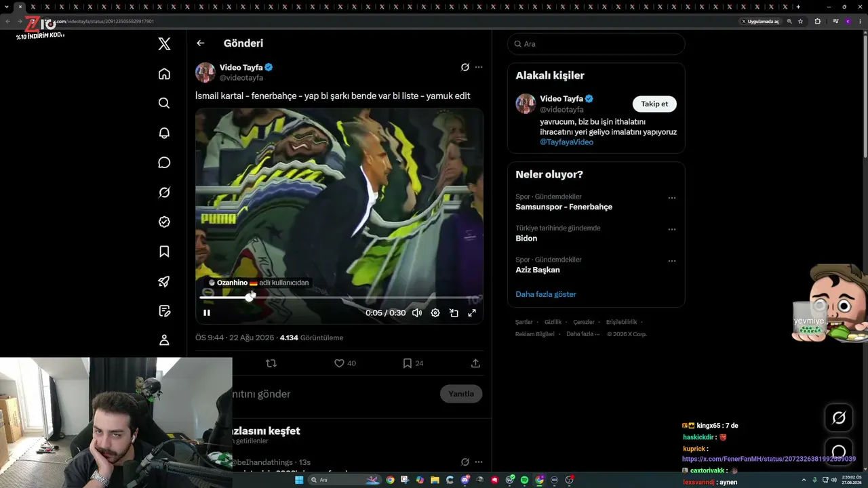Image resolution: width=868 pixels, height=488 pixels.
Task: Mute the video volume
Action: (x=417, y=312)
